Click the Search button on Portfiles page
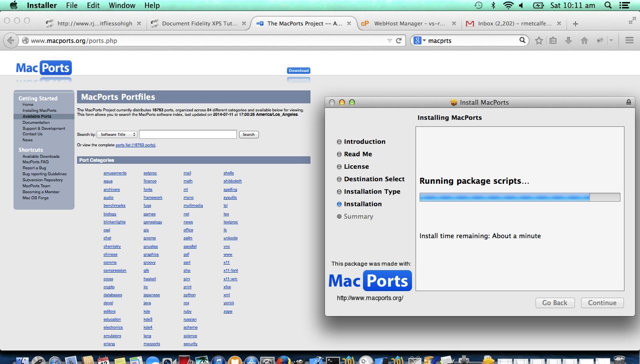The width and height of the screenshot is (640, 364). (248, 134)
